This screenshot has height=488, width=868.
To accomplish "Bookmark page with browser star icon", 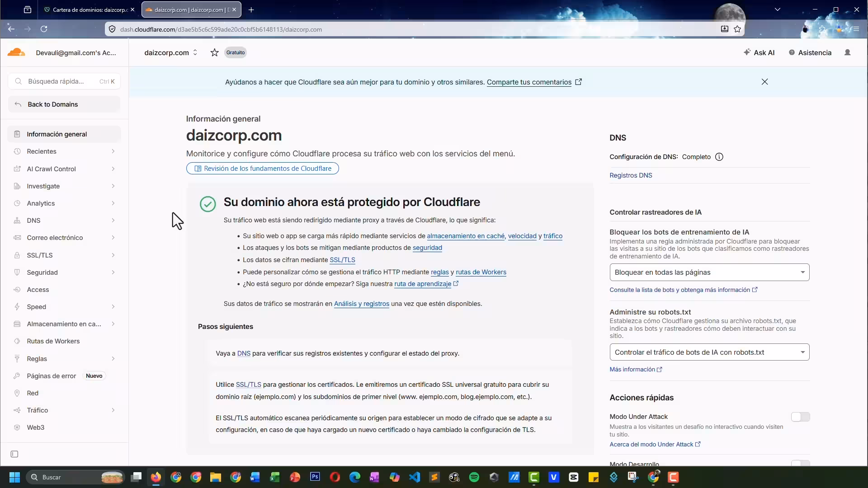I will (737, 29).
